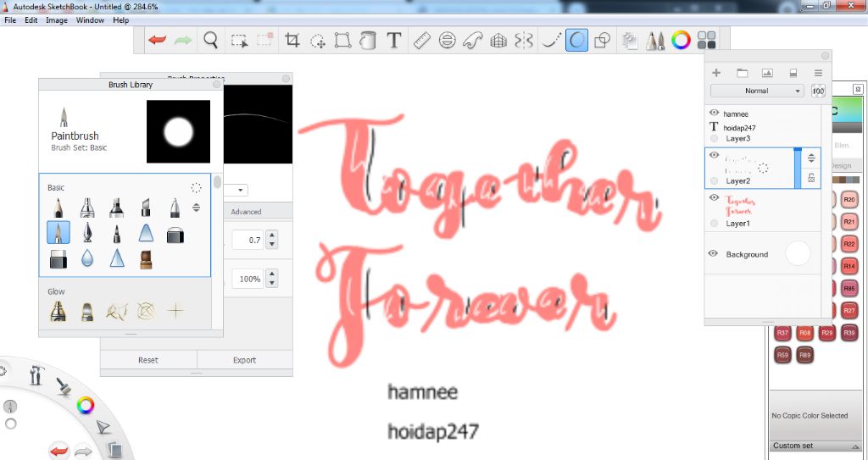The image size is (868, 460).
Task: Open the Perspective guide tool
Action: click(x=498, y=41)
